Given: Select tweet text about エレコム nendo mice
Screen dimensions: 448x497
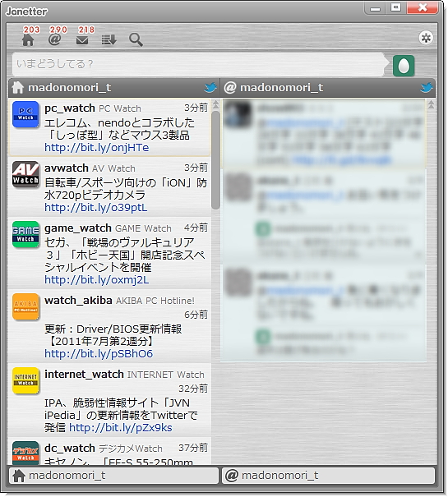Looking at the screenshot, I should [119, 129].
